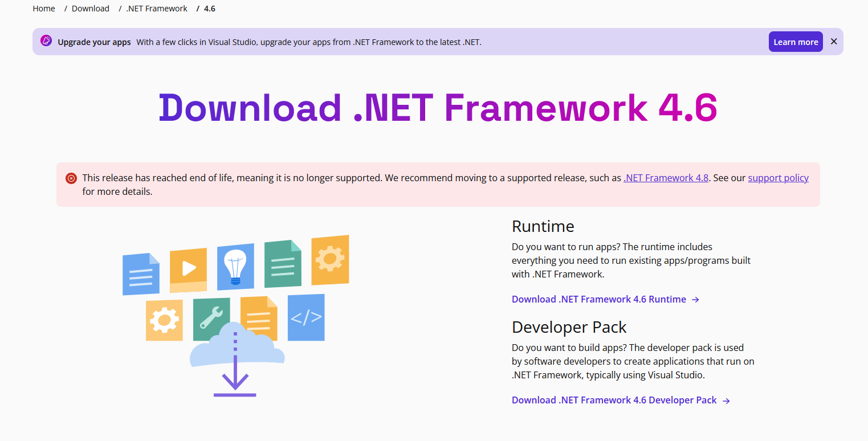
Task: Open the .NET Framework 4.8 link
Action: click(666, 177)
